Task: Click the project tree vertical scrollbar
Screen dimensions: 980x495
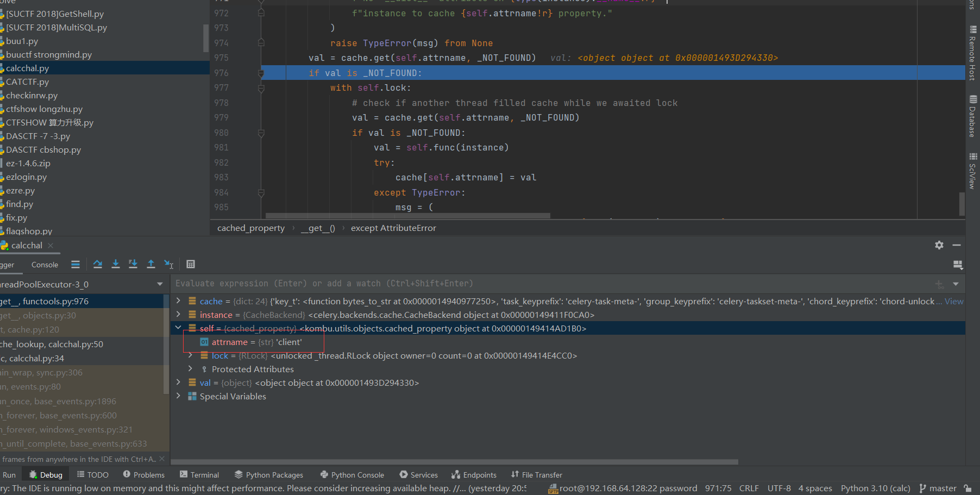Action: click(x=206, y=38)
